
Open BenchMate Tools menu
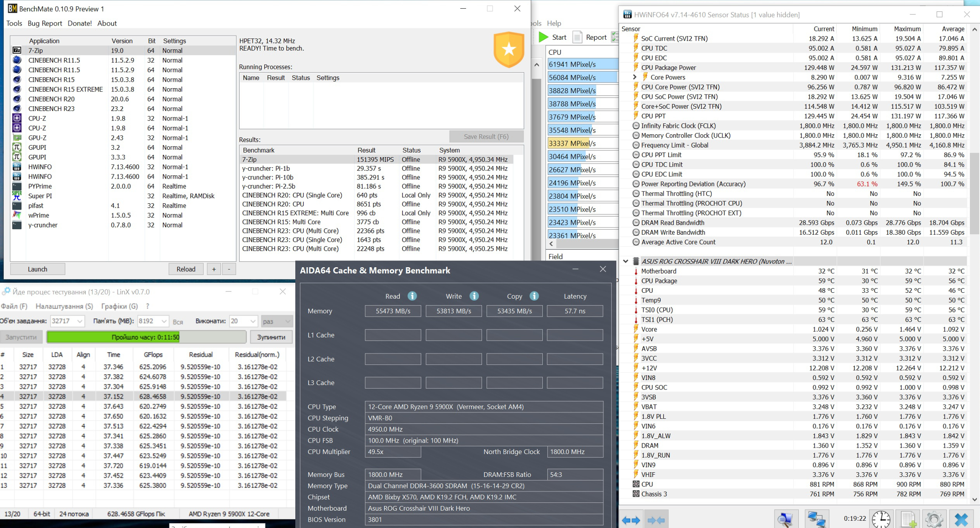point(14,23)
